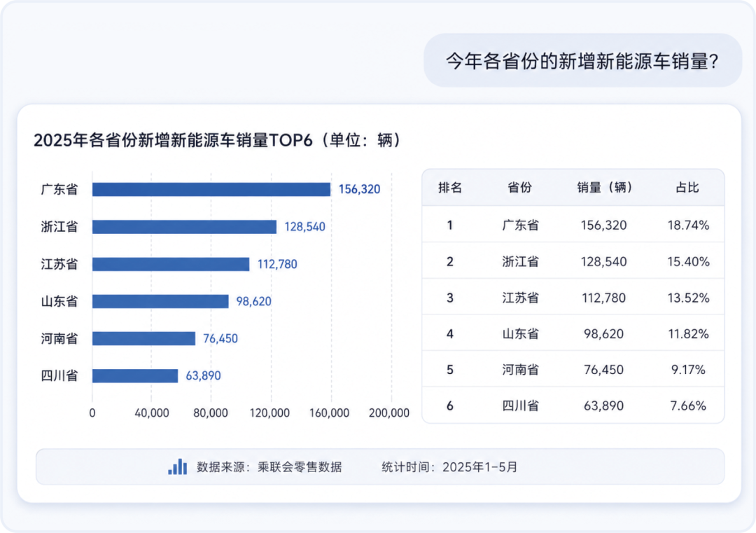This screenshot has height=533, width=756.
Task: Click the 63,890 cell in the table
Action: point(603,406)
